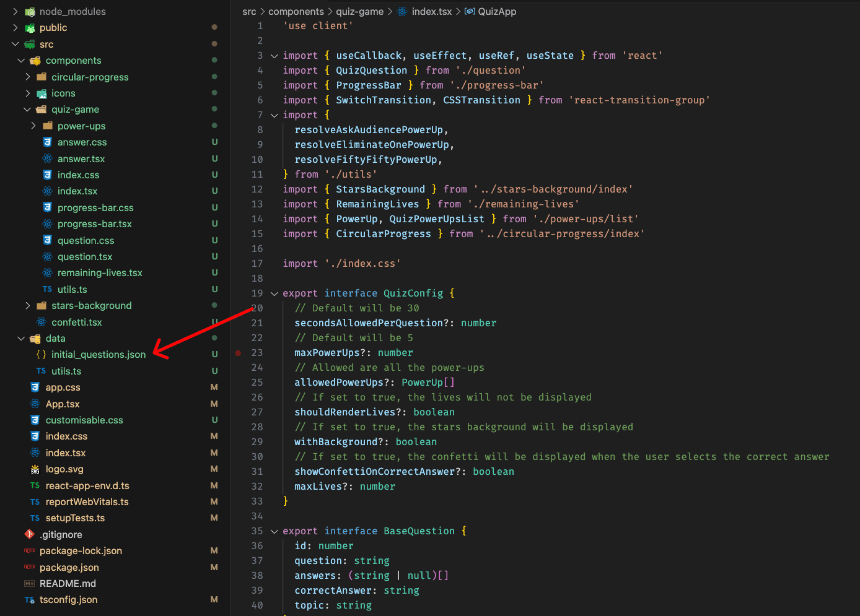The image size is (860, 616).
Task: Select the QuizApp breadcrumb symbol
Action: (497, 11)
